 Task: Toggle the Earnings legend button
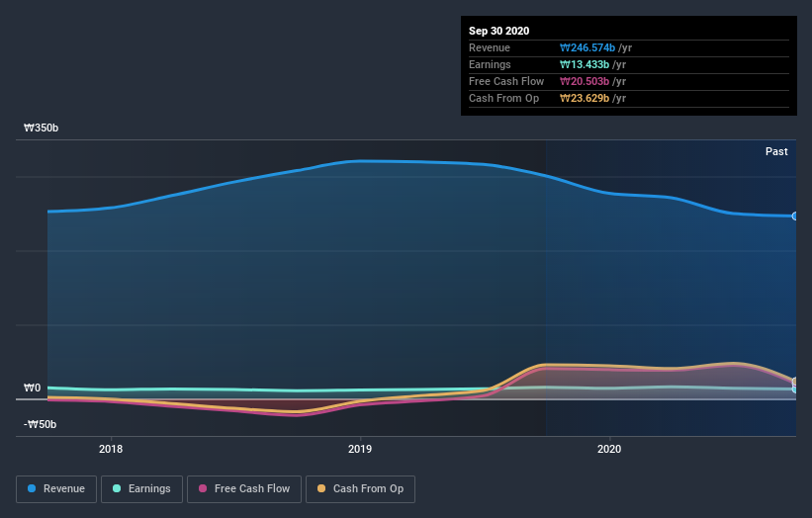coord(141,489)
